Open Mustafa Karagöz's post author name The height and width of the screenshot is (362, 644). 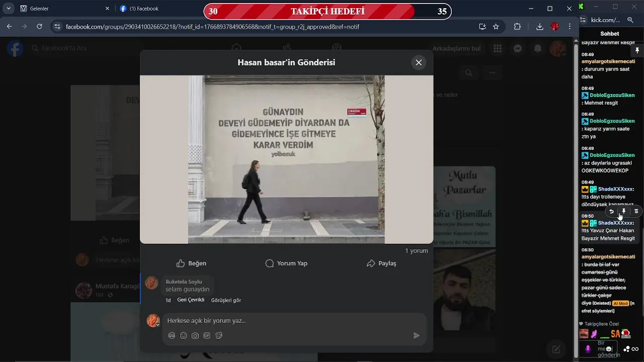coord(118,286)
